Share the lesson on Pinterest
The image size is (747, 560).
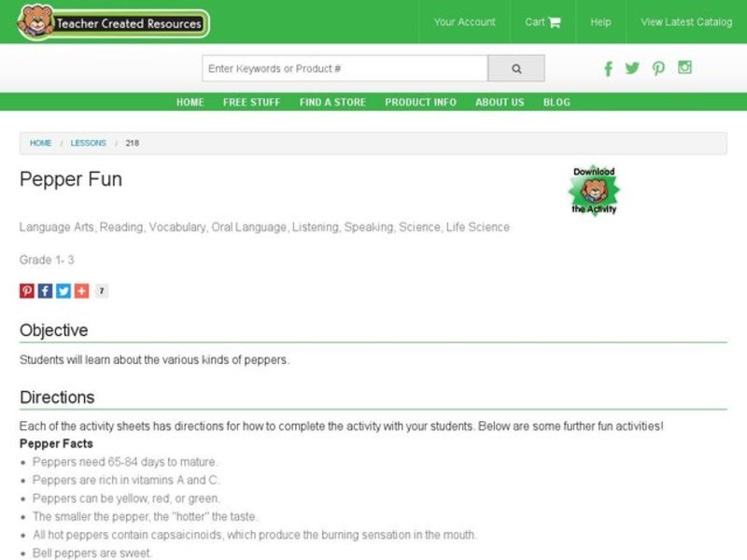[26, 290]
